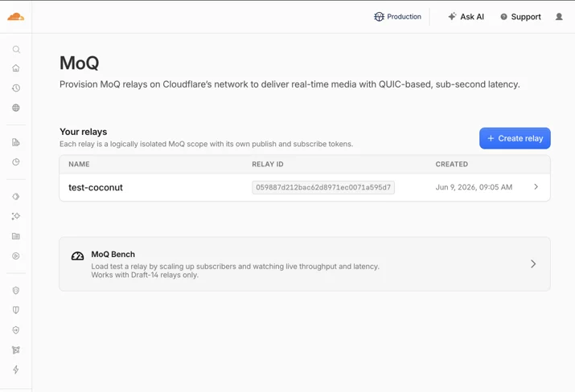This screenshot has height=392, width=575.
Task: Click created date Jun 9, 2026, 09:05 AM
Action: pyautogui.click(x=474, y=187)
